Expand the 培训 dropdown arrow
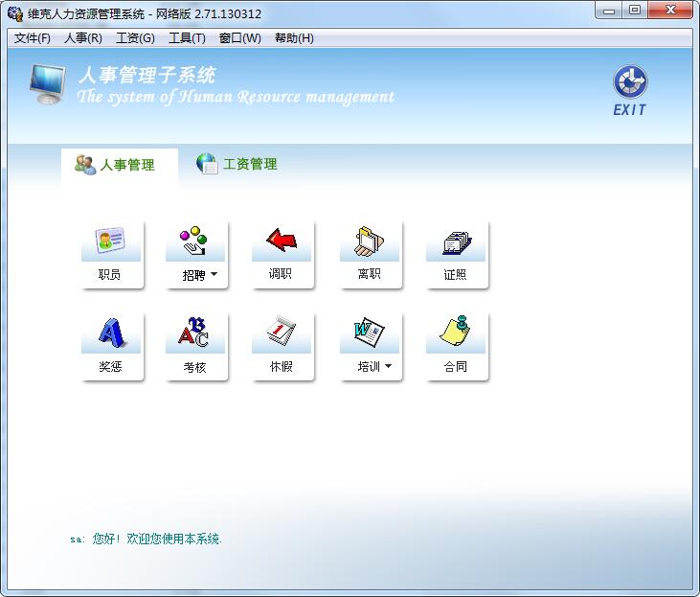 click(x=389, y=366)
